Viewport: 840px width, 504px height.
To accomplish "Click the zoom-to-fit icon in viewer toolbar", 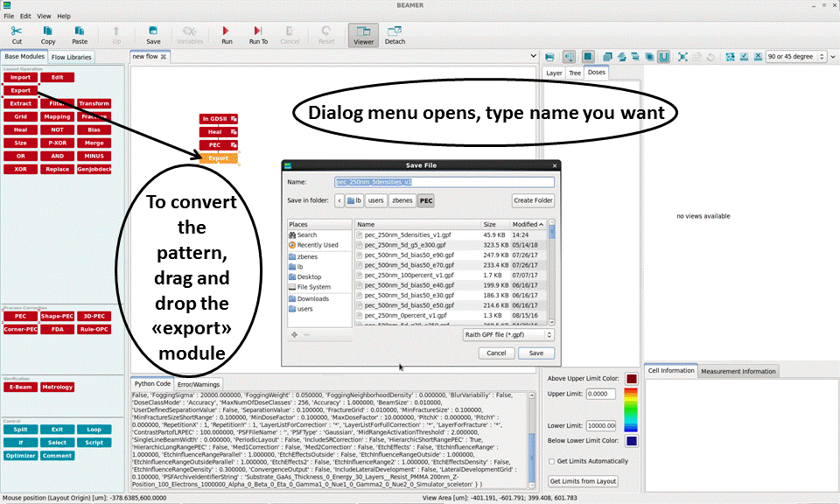I will 682,57.
